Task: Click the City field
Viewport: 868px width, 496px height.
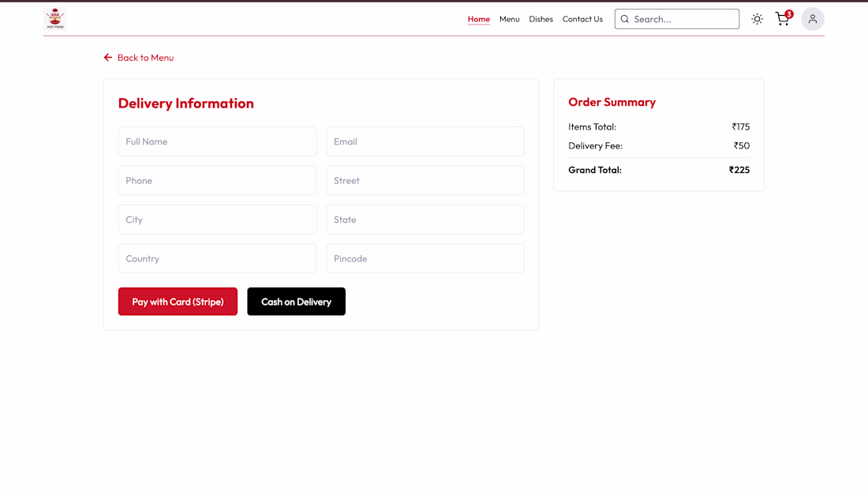Action: 217,220
